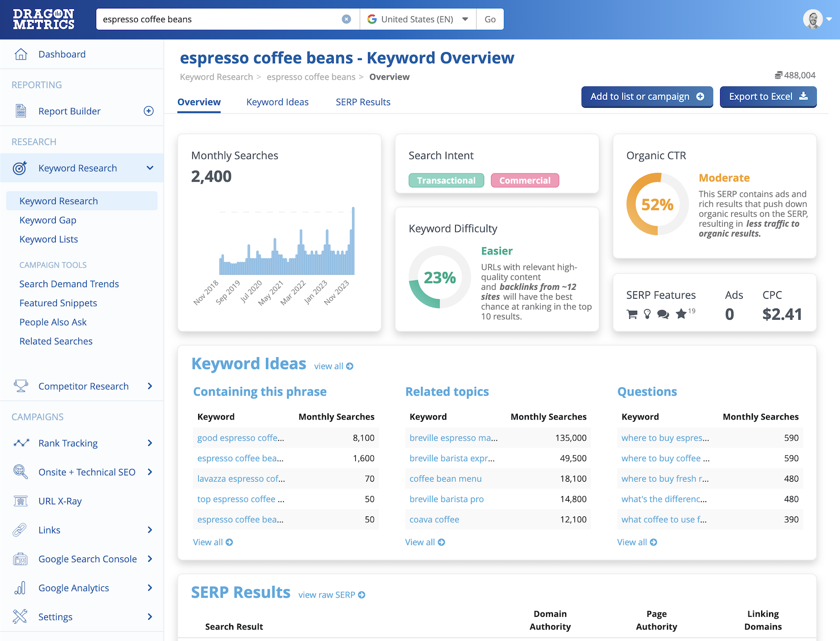Expand the Rank Tracking section
840x641 pixels.
pyautogui.click(x=150, y=443)
